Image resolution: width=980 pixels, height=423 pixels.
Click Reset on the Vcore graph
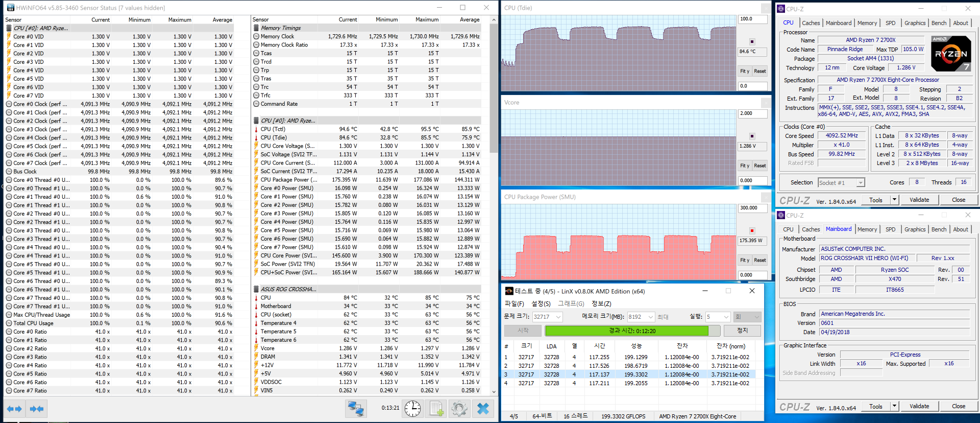pyautogui.click(x=759, y=166)
